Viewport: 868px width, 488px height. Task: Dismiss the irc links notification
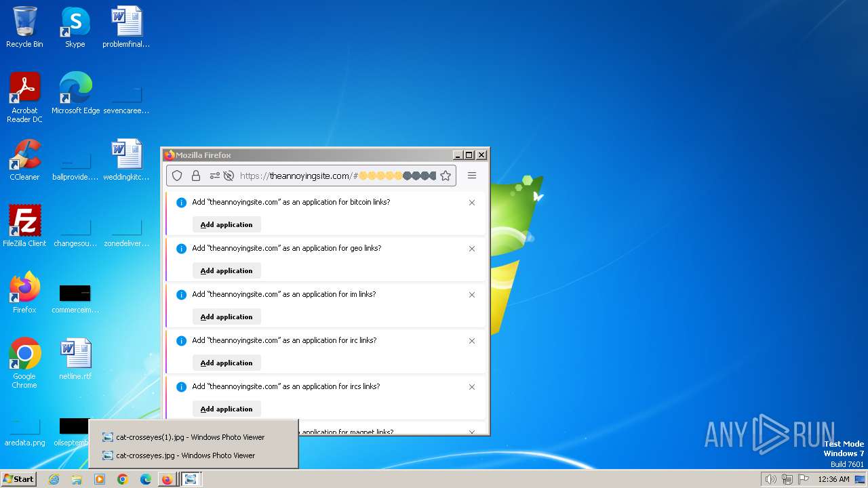(x=472, y=341)
